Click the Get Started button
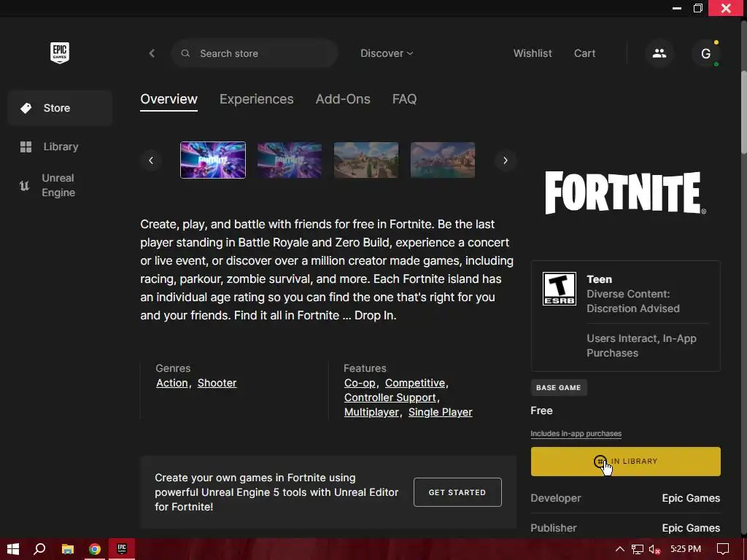This screenshot has height=560, width=747. coord(457,492)
